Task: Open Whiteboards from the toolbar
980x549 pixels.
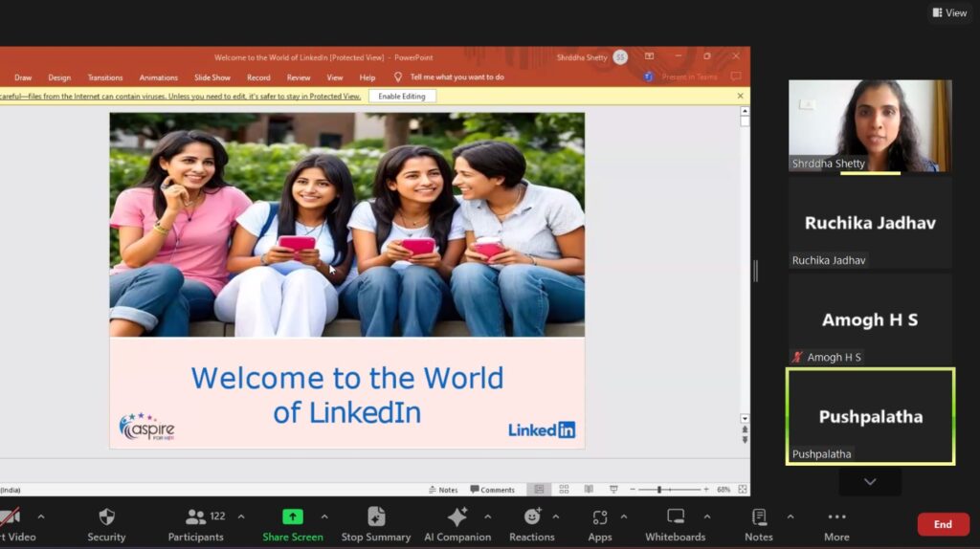Action: coord(676,517)
